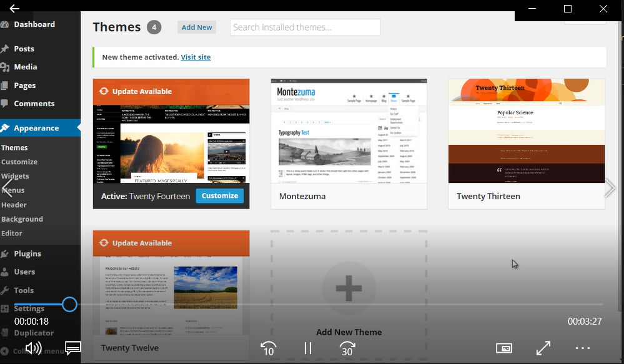Open more options ellipsis menu

pyautogui.click(x=582, y=348)
